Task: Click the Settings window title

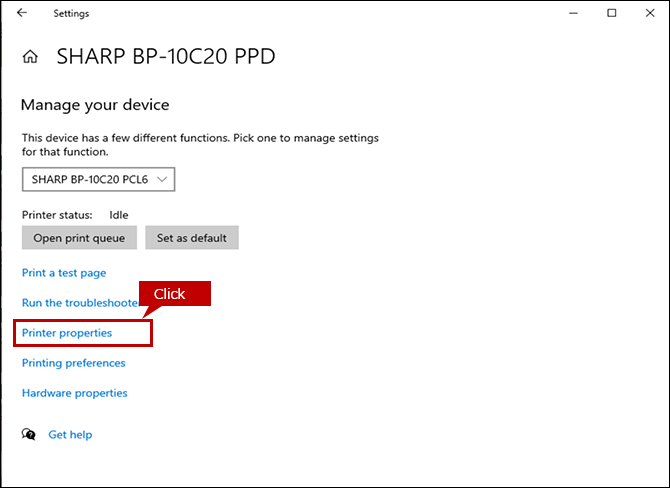Action: pyautogui.click(x=71, y=14)
